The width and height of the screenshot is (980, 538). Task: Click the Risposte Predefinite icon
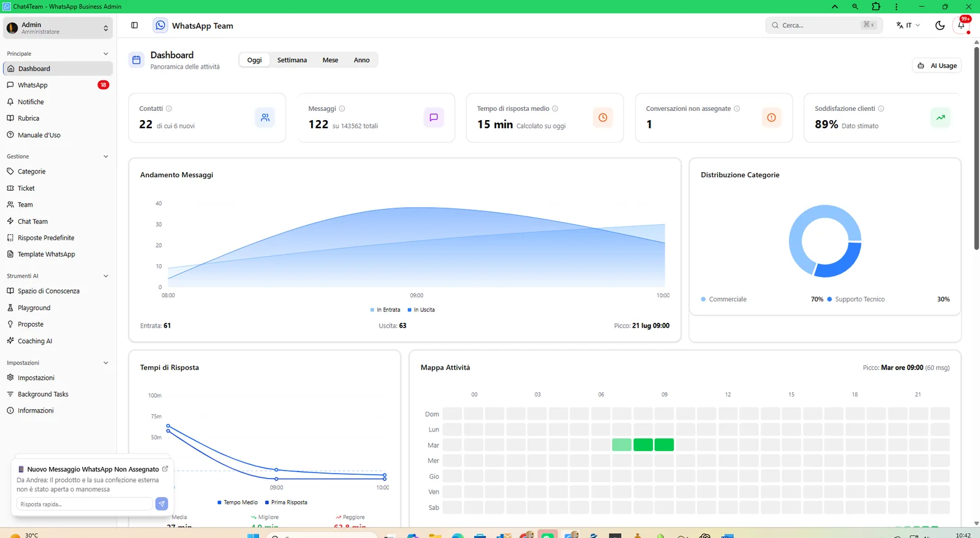(10, 238)
